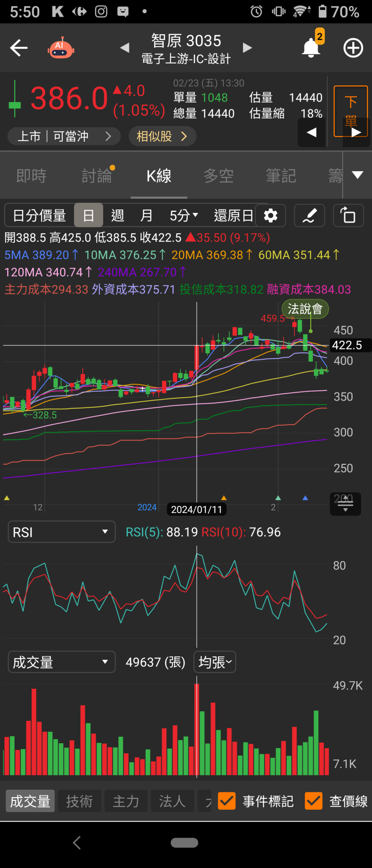Open the RSI indicator dropdown
Image resolution: width=372 pixels, height=868 pixels.
point(62,532)
